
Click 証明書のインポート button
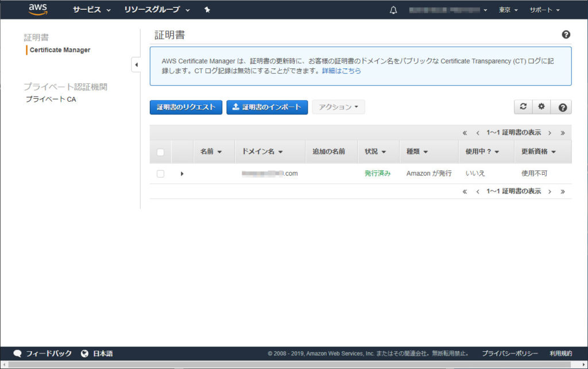tap(267, 107)
